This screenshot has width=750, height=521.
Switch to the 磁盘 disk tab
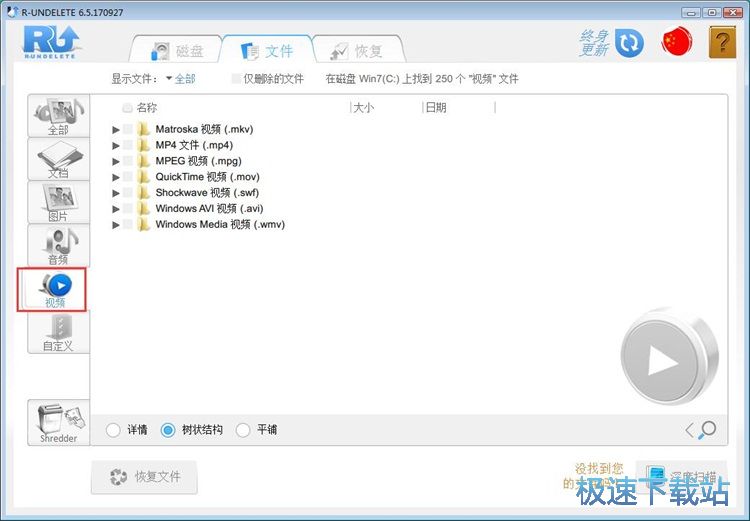[176, 50]
